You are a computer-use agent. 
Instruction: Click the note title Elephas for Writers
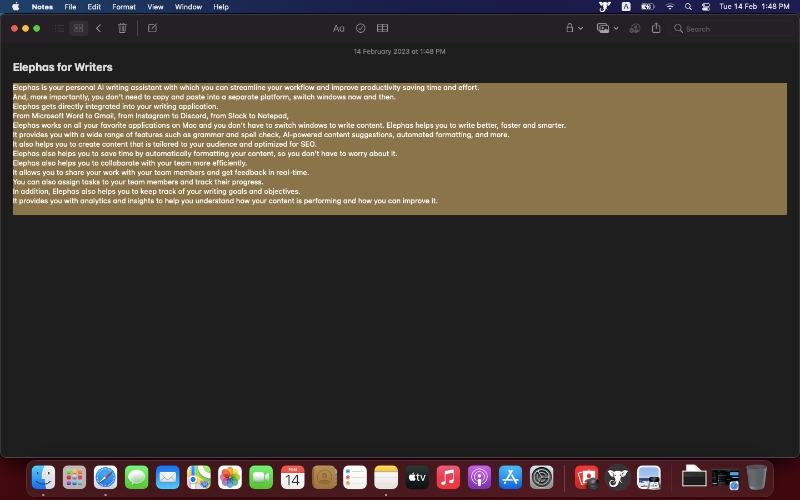[x=63, y=67]
